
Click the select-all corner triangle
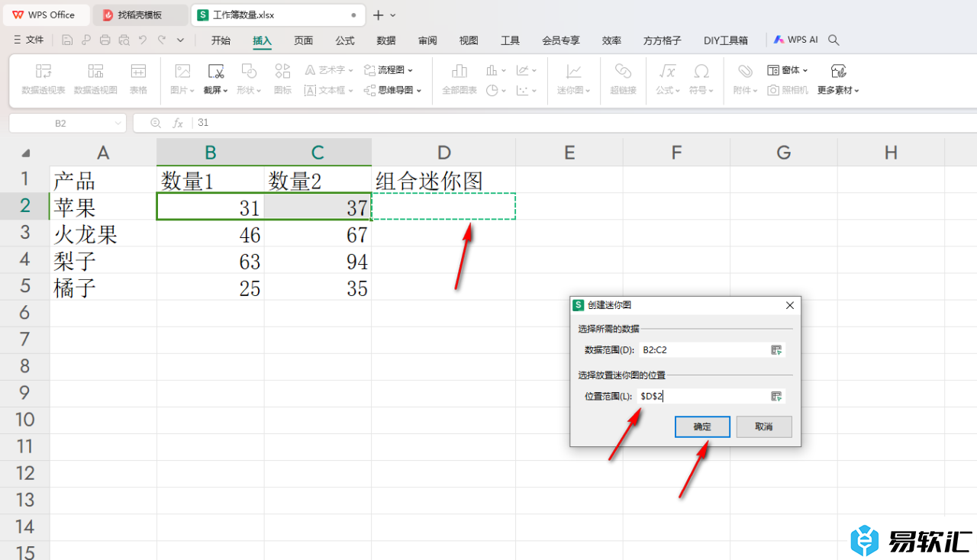coord(26,153)
